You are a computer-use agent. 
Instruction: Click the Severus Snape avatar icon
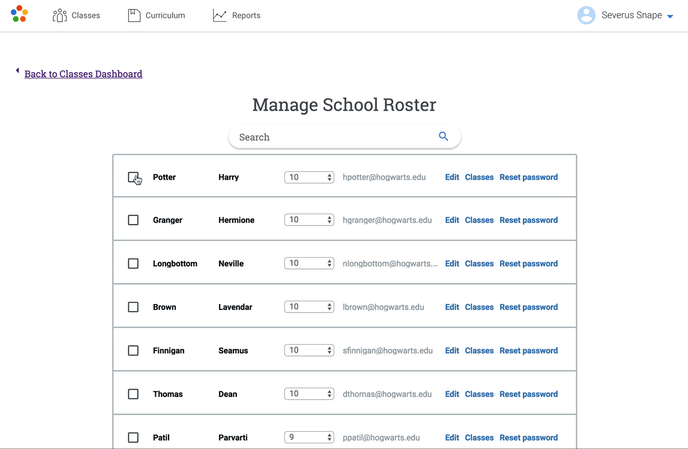coord(586,15)
